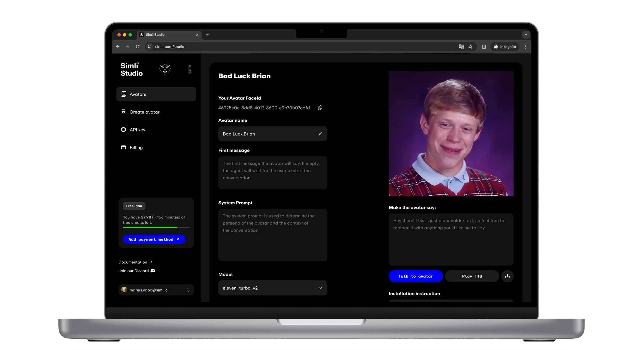Click Add payment method button
644x350 pixels.
[154, 239]
